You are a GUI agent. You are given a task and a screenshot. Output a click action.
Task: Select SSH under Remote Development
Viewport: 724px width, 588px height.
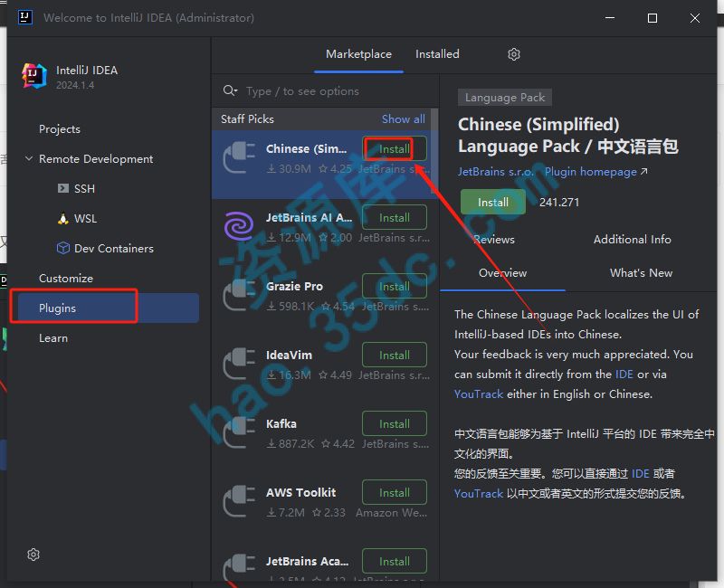pyautogui.click(x=84, y=188)
